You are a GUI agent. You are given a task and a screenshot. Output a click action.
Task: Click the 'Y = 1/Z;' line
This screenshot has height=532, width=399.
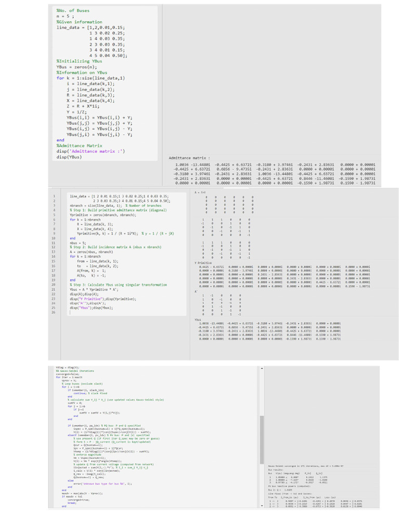click(x=77, y=112)
